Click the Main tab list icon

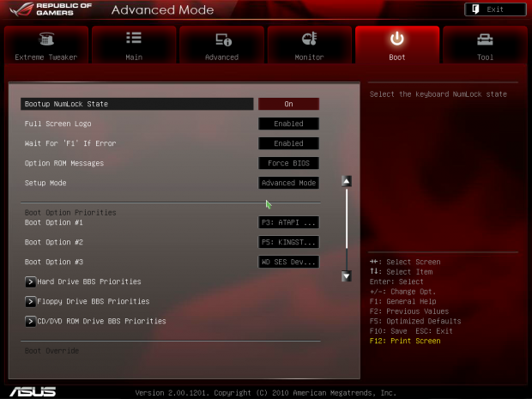click(134, 38)
